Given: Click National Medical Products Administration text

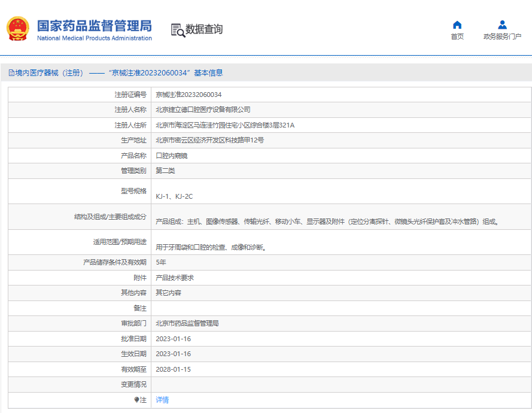Looking at the screenshot, I should [x=95, y=38].
